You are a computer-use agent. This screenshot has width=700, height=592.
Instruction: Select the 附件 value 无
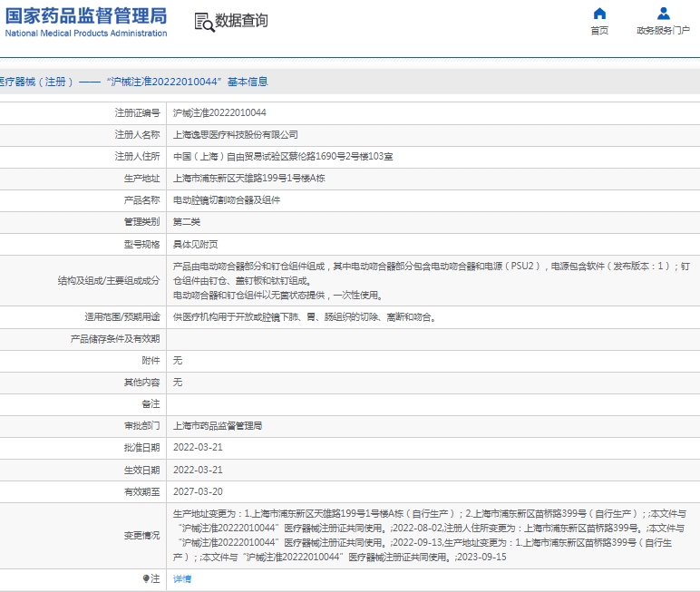[178, 361]
